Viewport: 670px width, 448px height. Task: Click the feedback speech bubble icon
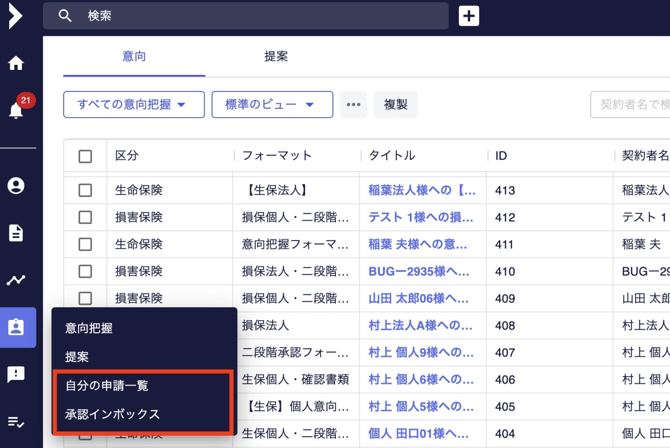coord(16,374)
